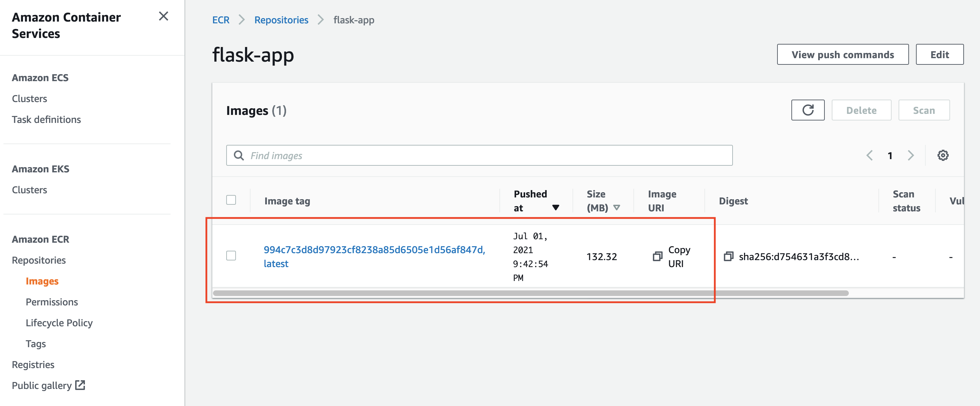
Task: Click the Amazon EKS section heading
Action: click(x=40, y=169)
